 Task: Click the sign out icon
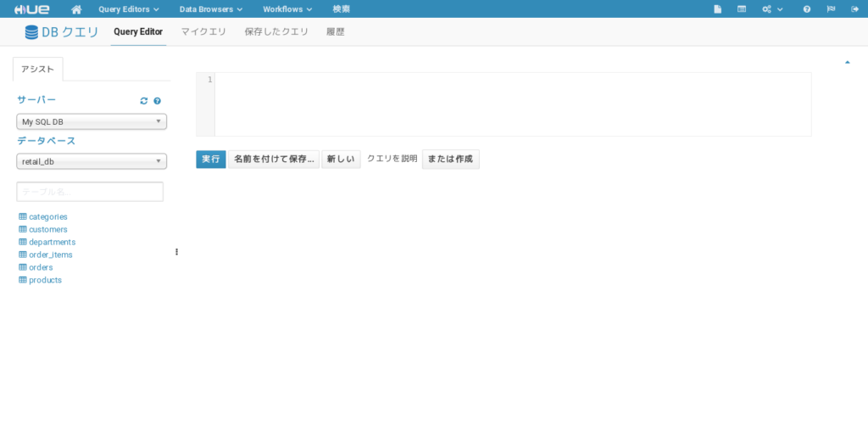(854, 9)
